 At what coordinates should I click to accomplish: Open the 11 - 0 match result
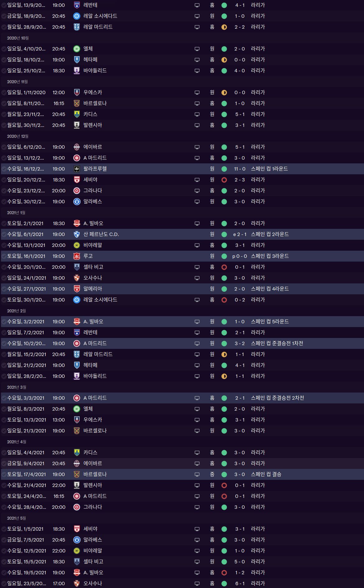pyautogui.click(x=240, y=169)
